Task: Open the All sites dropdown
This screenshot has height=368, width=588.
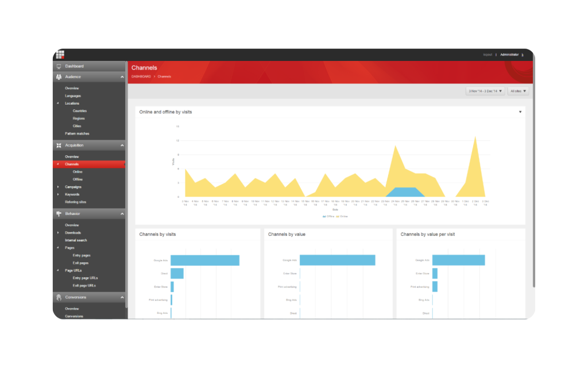Action: point(518,91)
